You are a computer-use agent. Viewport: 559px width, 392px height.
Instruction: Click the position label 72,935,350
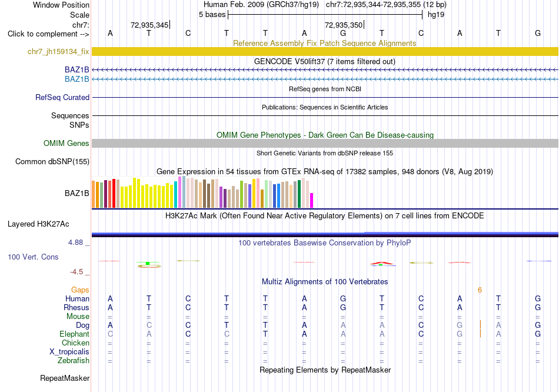pyautogui.click(x=343, y=25)
